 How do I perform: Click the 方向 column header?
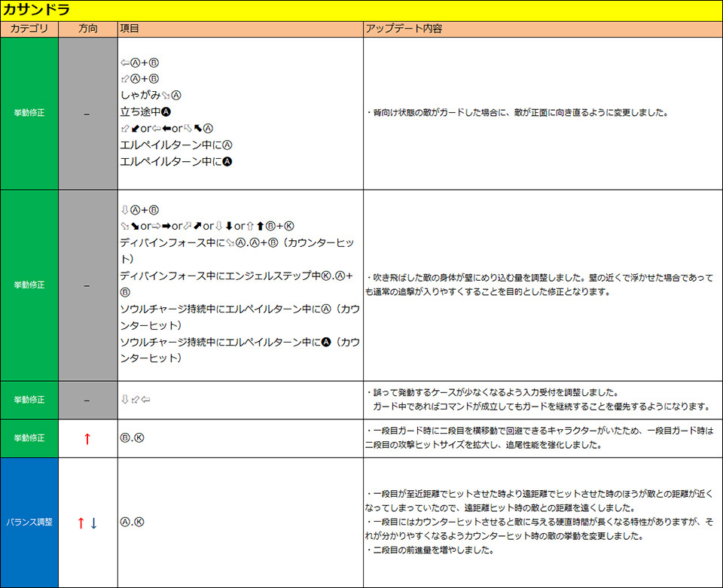coord(87,29)
